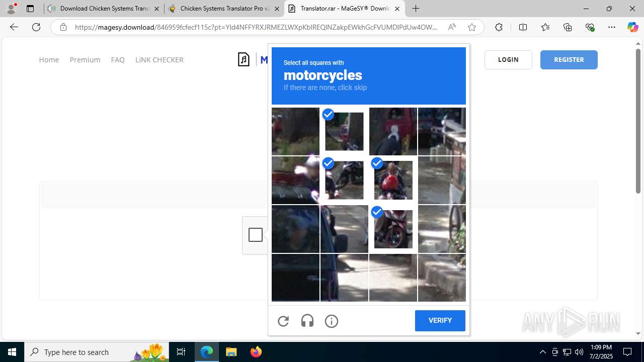644x362 pixels.
Task: Open Edge Settings and more menu
Action: [x=612, y=27]
